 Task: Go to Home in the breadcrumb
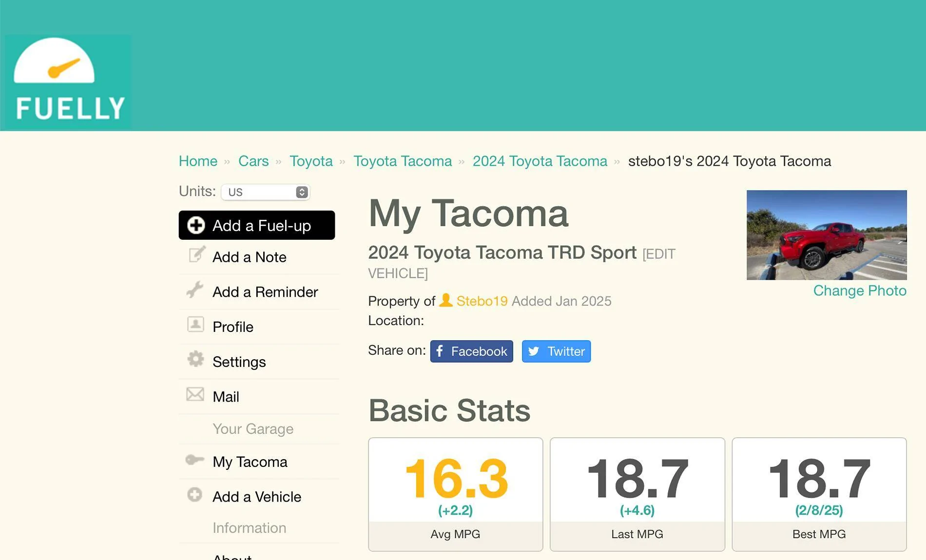click(198, 161)
